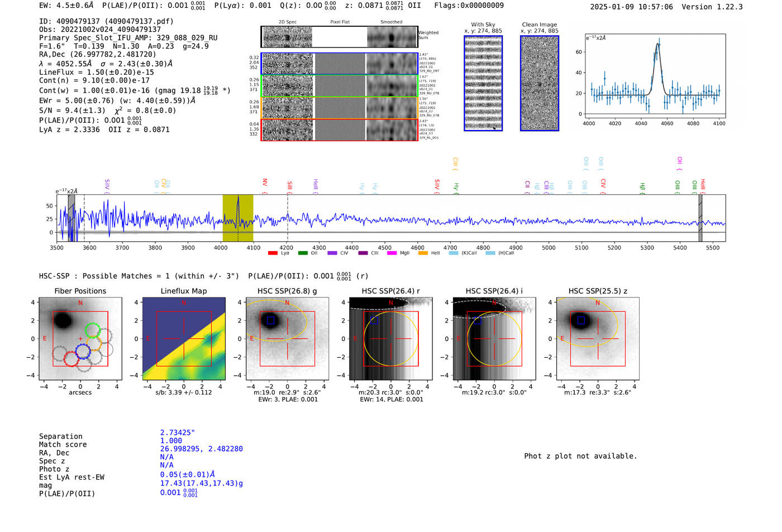The height and width of the screenshot is (532, 782).
Task: Click the red fiber circle in Fiber Positions
Action: click(x=71, y=358)
